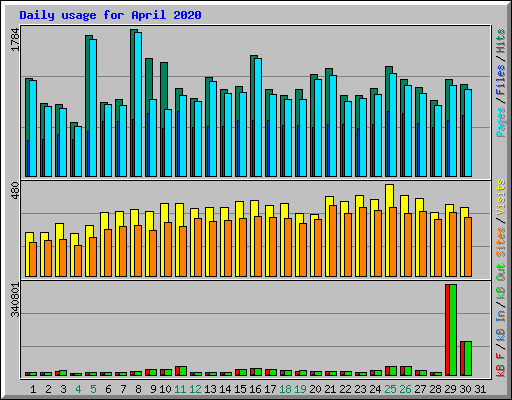Click the green weekend day label 5
This screenshot has width=512, height=400.
tap(93, 389)
